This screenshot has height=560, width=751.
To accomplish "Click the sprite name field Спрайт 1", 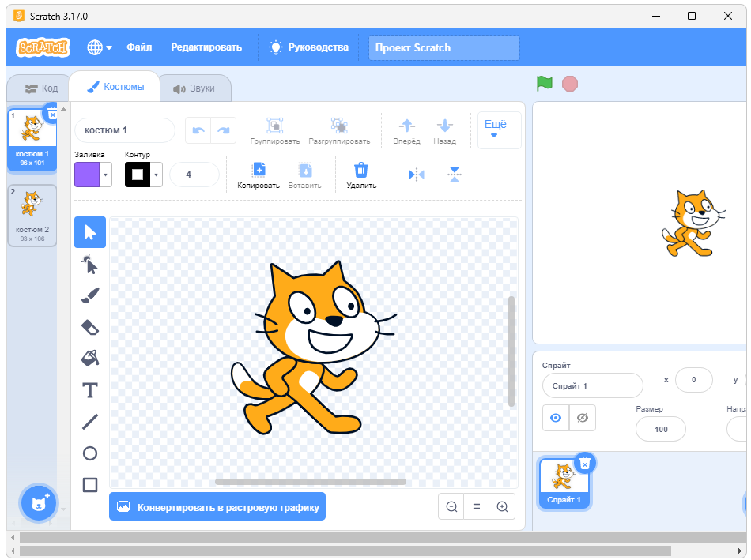I will (592, 385).
